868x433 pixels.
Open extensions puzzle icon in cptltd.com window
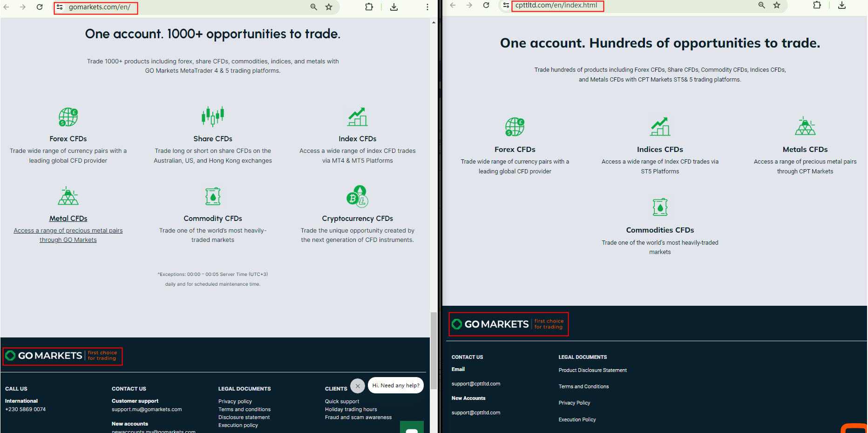tap(817, 5)
